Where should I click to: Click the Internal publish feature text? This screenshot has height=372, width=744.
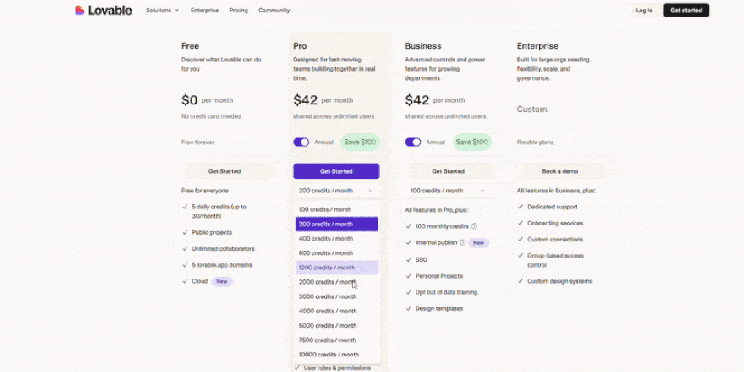point(436,242)
